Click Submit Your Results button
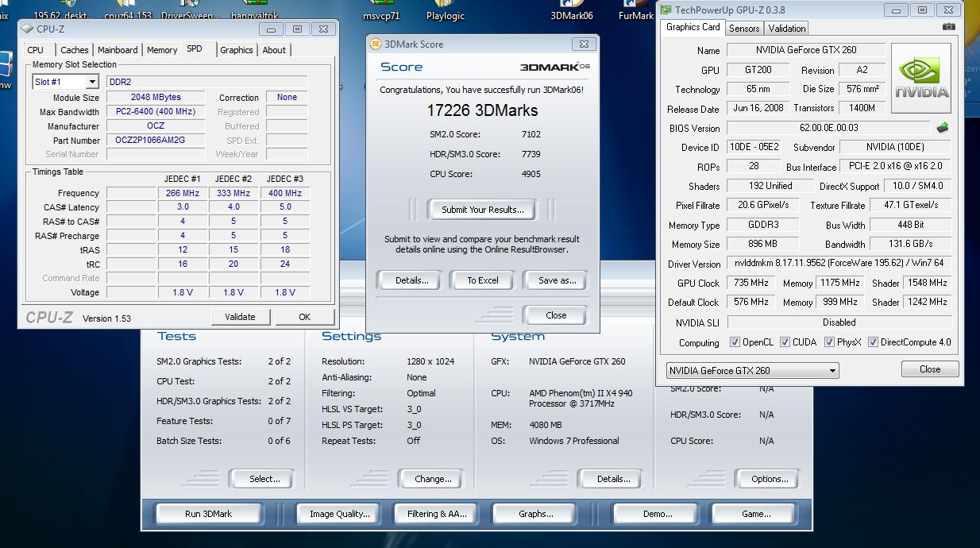 (483, 210)
